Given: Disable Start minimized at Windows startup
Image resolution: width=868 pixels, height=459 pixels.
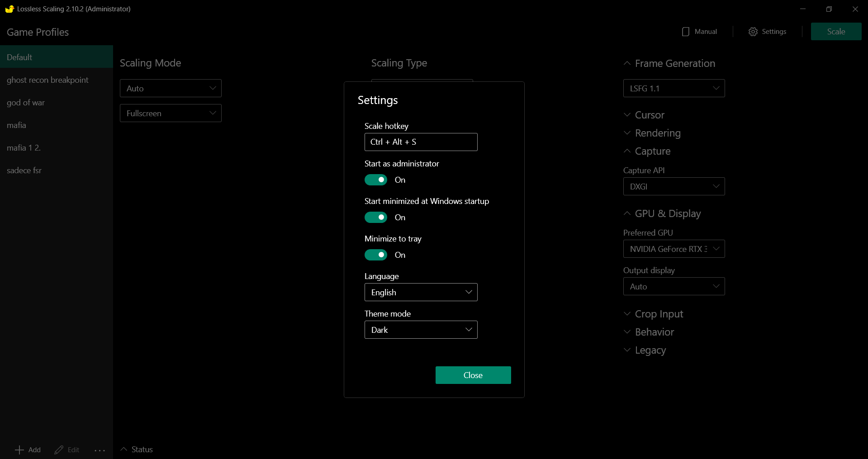Looking at the screenshot, I should 376,218.
